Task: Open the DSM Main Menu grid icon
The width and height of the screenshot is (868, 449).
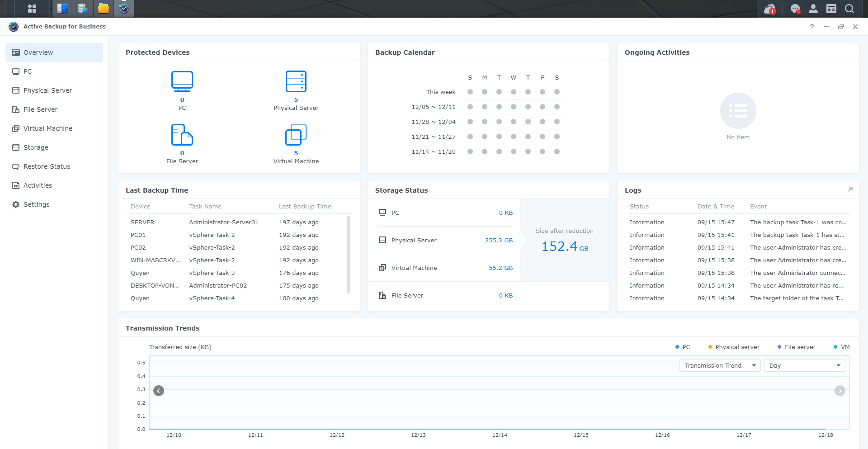Action: click(x=32, y=9)
